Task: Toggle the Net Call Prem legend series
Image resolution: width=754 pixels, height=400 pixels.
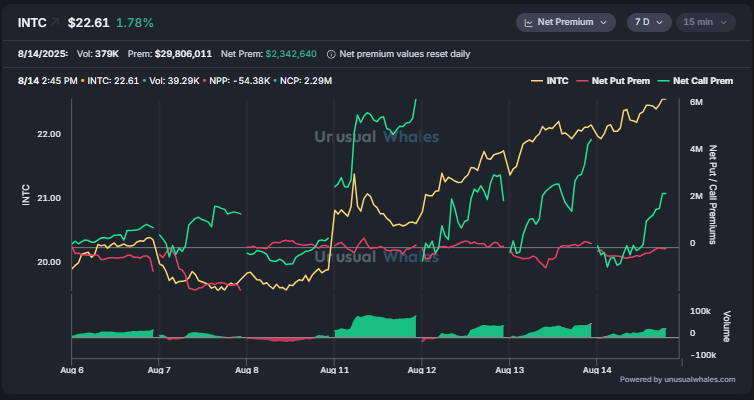Action: [695, 81]
